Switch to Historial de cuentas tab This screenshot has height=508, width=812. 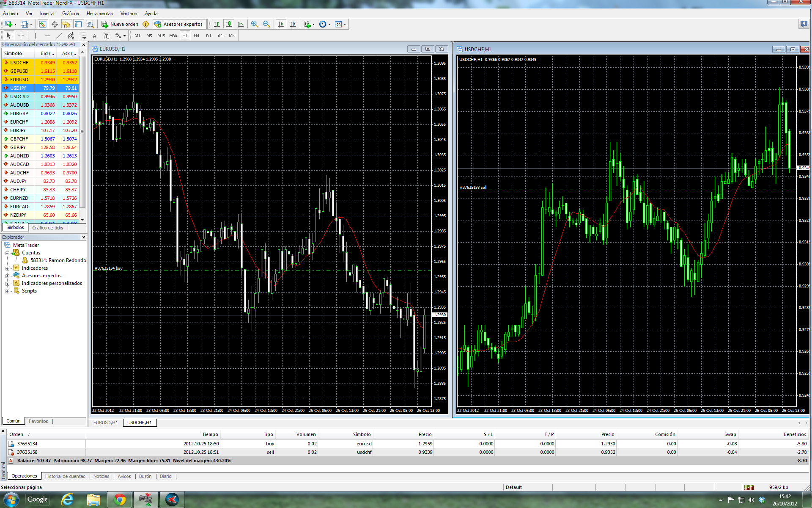click(65, 476)
